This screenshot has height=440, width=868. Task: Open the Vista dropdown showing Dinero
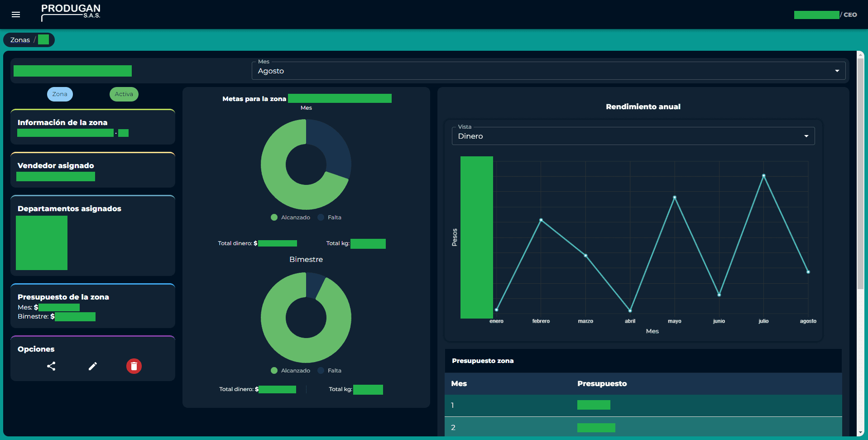(x=633, y=136)
